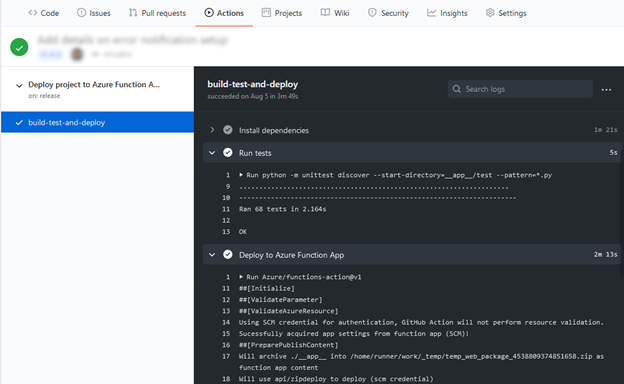The height and width of the screenshot is (384, 624).
Task: Open the Wiki tab
Action: (x=335, y=13)
